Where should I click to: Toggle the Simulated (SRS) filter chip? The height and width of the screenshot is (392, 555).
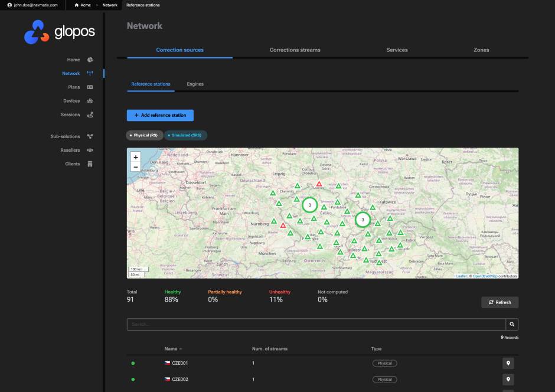point(186,135)
